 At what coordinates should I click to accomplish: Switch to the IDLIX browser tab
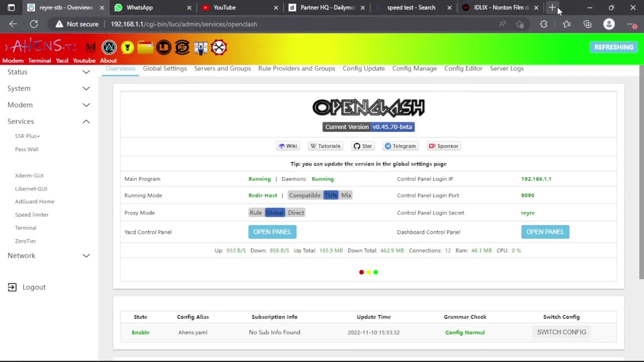click(x=500, y=8)
